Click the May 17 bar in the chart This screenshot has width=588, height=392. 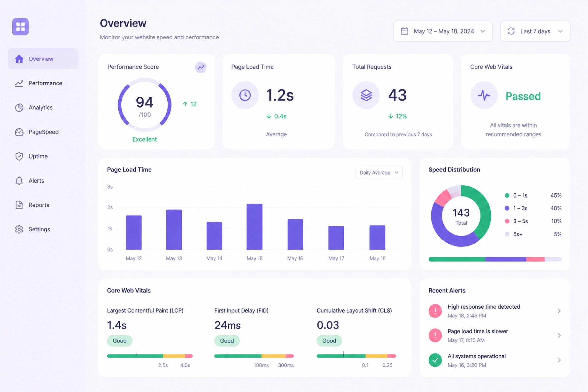pos(336,238)
